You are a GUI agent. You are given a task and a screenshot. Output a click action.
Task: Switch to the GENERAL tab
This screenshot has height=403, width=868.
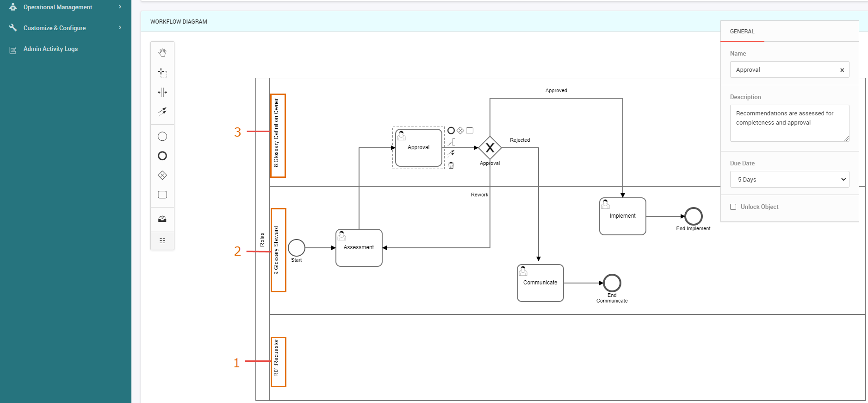pyautogui.click(x=742, y=31)
